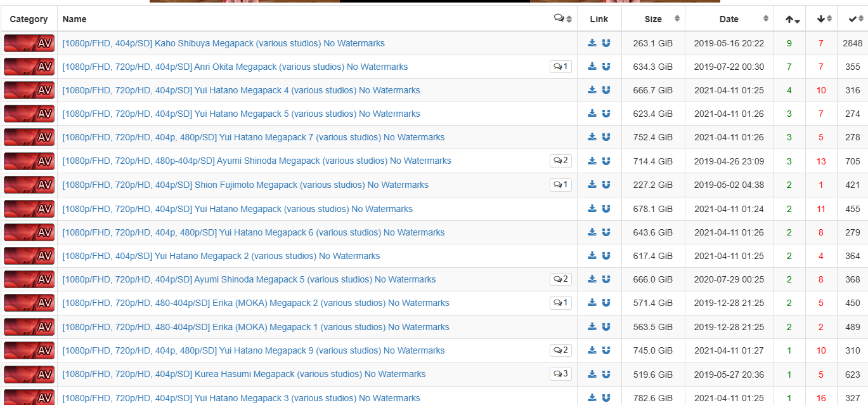Sort the table by Size column
Image resolution: width=868 pixels, height=405 pixels.
click(653, 19)
